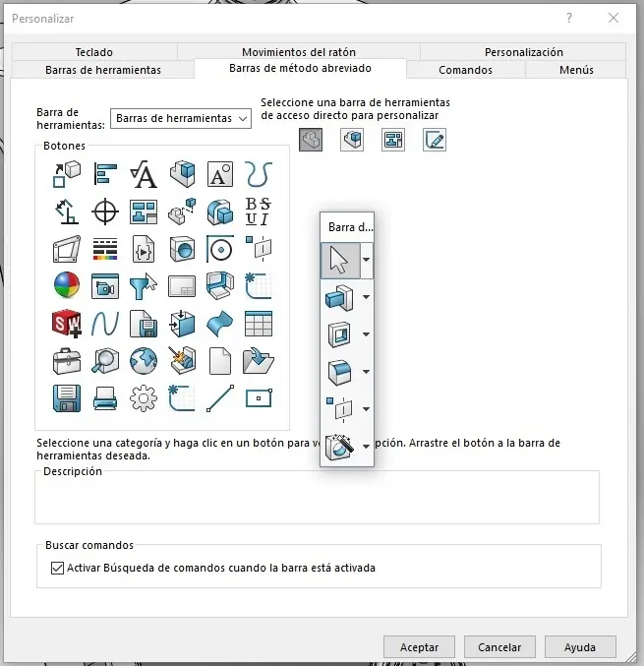Click the Web globe icon
Screen dimensions: 644x666
click(x=144, y=361)
